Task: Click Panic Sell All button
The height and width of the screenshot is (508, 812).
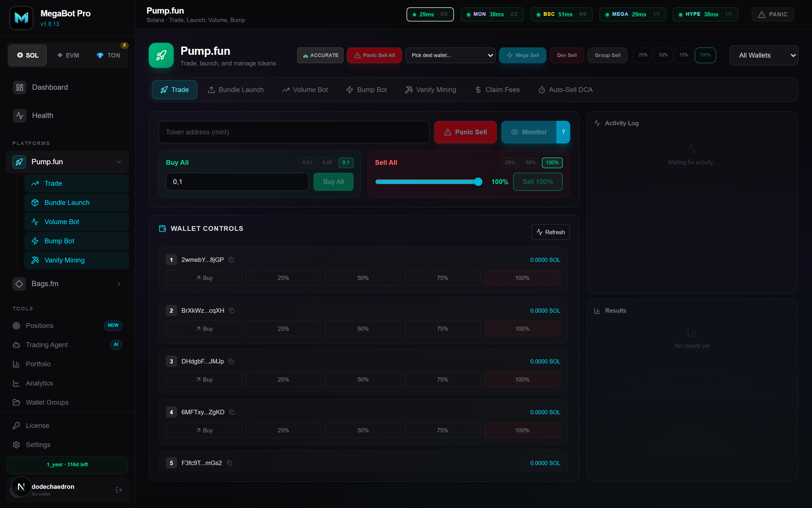Action: click(374, 55)
